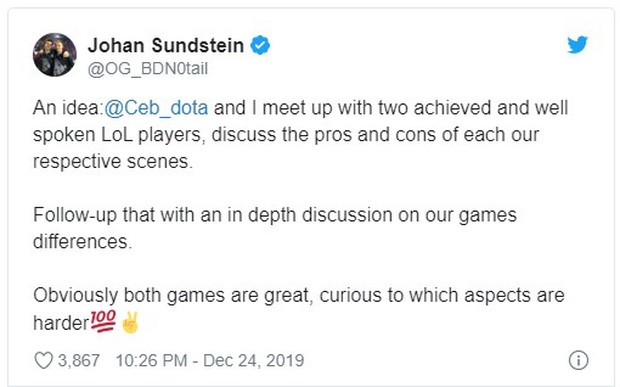Screen dimensions: 620x387
Task: Click the 'respective scenes.' text line
Action: pos(113,161)
